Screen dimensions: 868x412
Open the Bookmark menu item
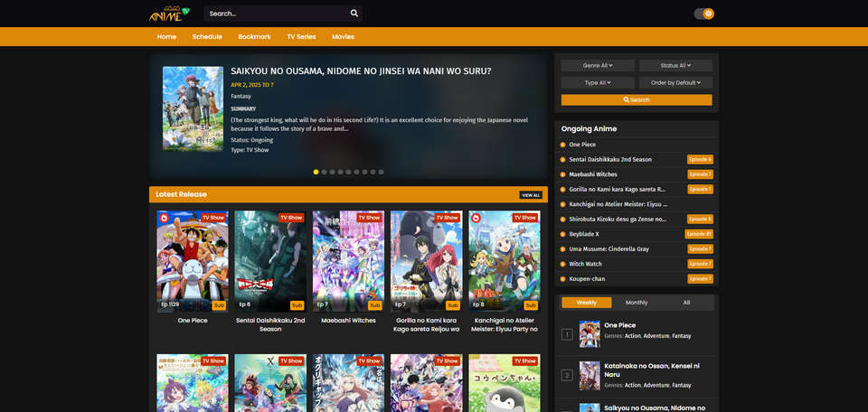pyautogui.click(x=255, y=37)
